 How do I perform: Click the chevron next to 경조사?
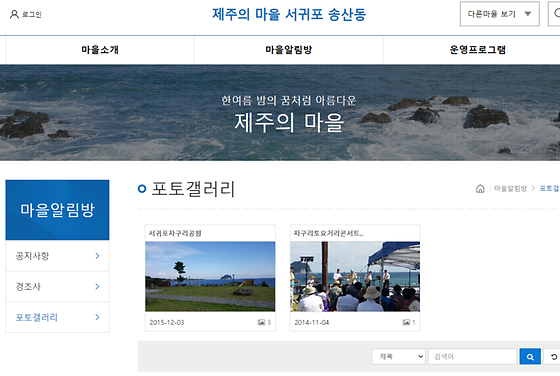97,286
